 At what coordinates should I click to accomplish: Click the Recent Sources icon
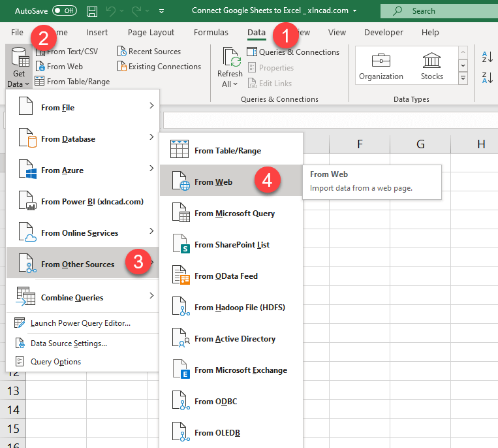coord(122,52)
